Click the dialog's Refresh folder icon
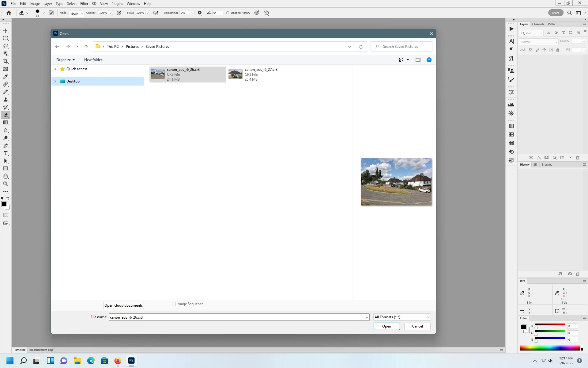The height and width of the screenshot is (368, 588). (x=361, y=47)
